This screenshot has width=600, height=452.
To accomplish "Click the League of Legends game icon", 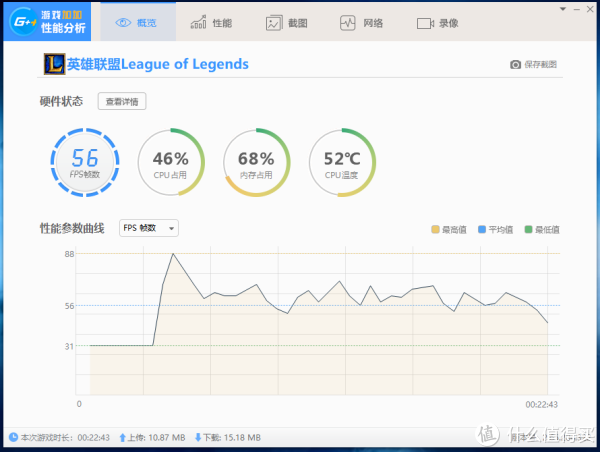I will click(54, 64).
